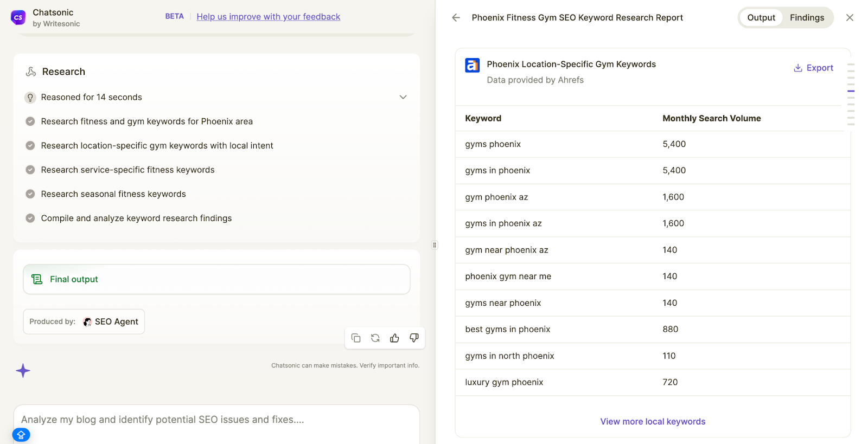Give a thumbs down to the response
This screenshot has width=868, height=444.
pos(414,338)
